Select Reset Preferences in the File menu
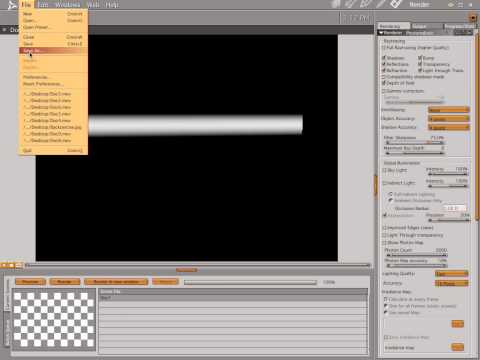The width and height of the screenshot is (480, 360). coord(53,84)
